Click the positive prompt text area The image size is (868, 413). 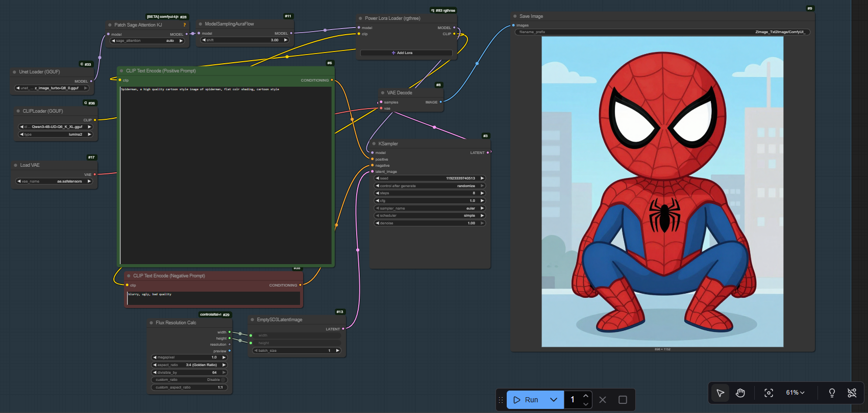point(226,175)
